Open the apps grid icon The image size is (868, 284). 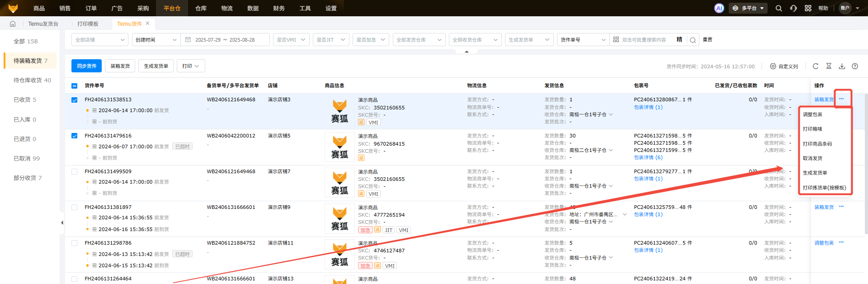[x=808, y=8]
